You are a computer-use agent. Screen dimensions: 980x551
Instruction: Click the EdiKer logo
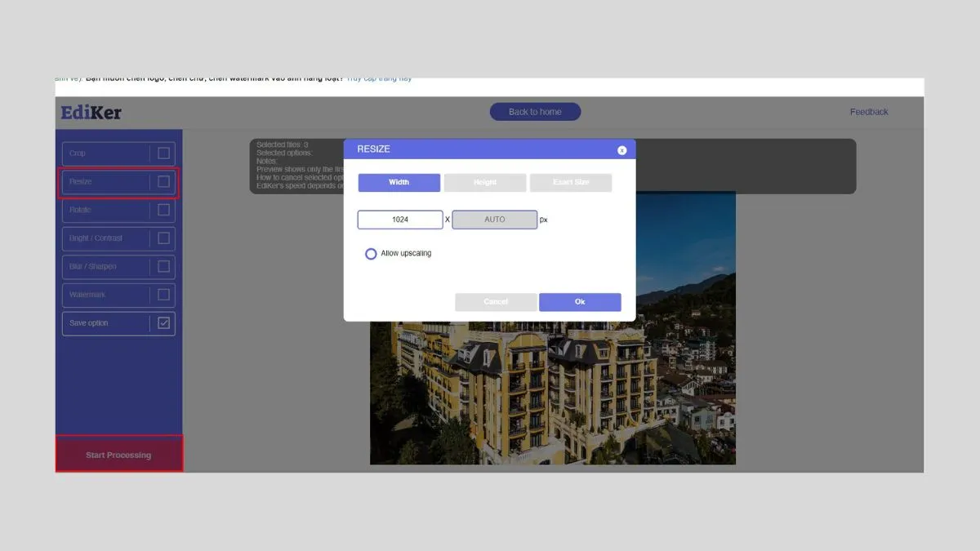click(90, 112)
